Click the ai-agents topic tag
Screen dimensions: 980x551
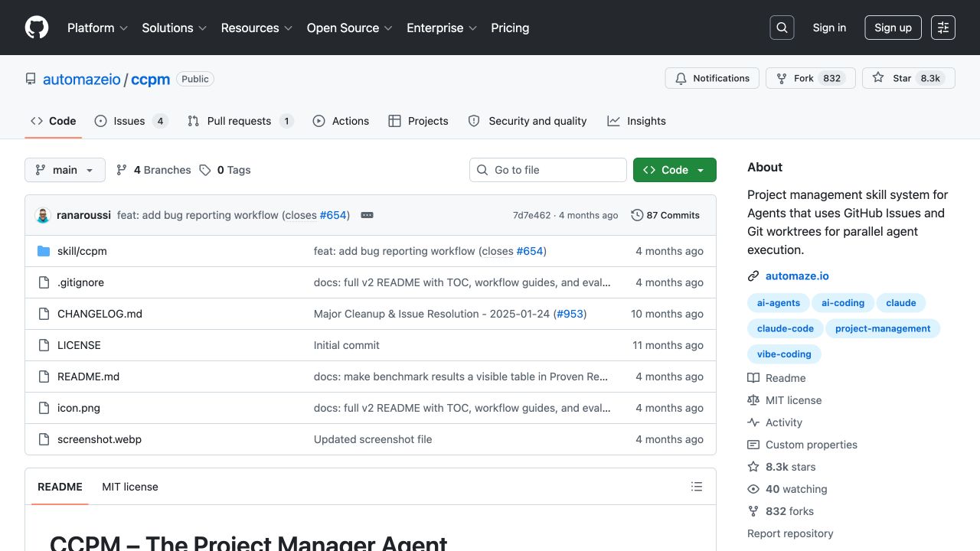coord(779,303)
